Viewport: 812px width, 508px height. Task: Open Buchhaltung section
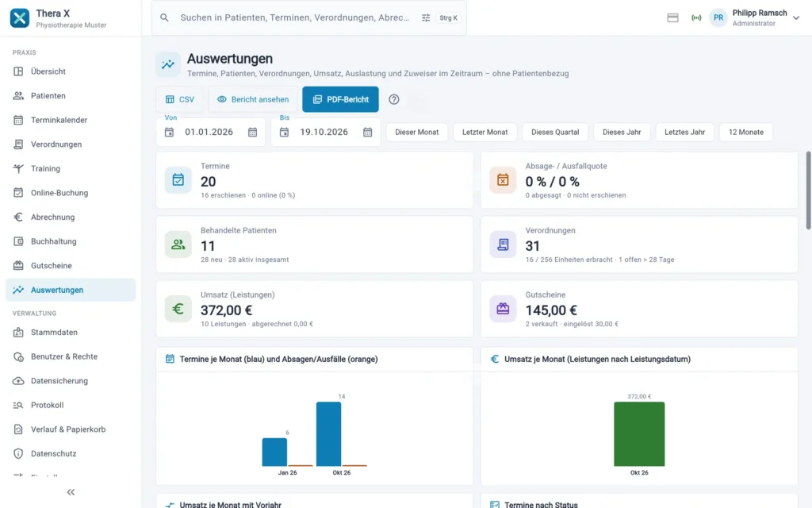71,241
